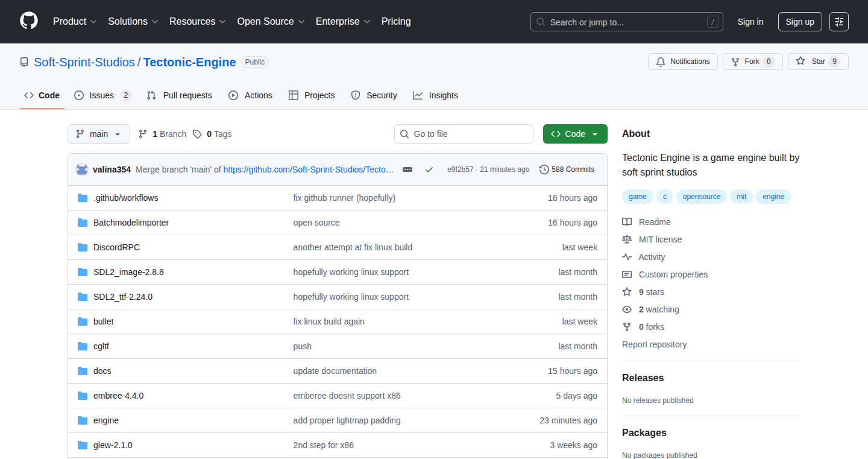Switch to the Security tab
The image size is (868, 459).
click(x=374, y=95)
